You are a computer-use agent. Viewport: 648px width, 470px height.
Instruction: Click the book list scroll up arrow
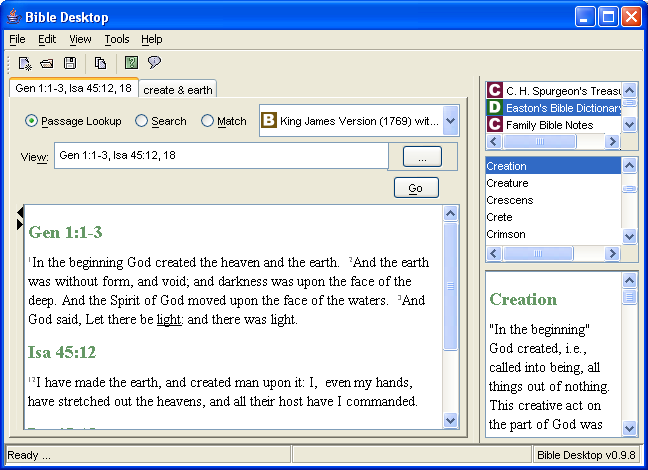pos(629,90)
